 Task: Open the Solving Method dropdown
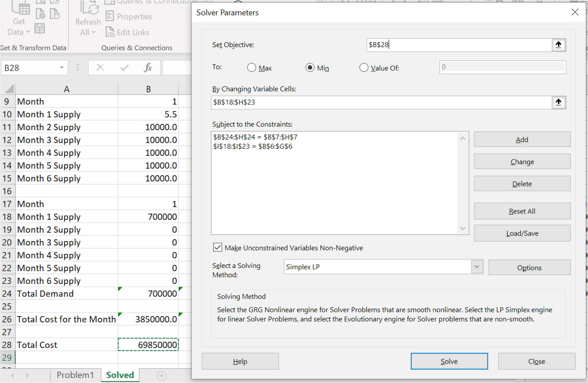point(476,267)
